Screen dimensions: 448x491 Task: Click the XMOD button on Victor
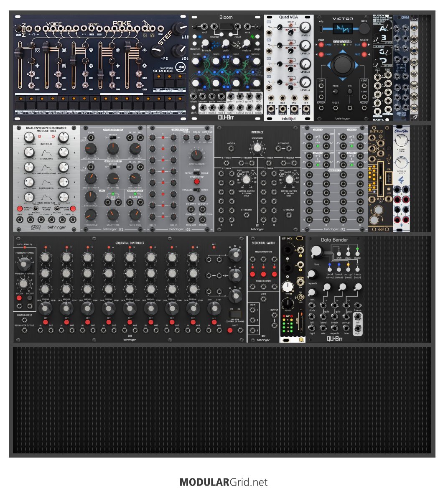coord(321,45)
